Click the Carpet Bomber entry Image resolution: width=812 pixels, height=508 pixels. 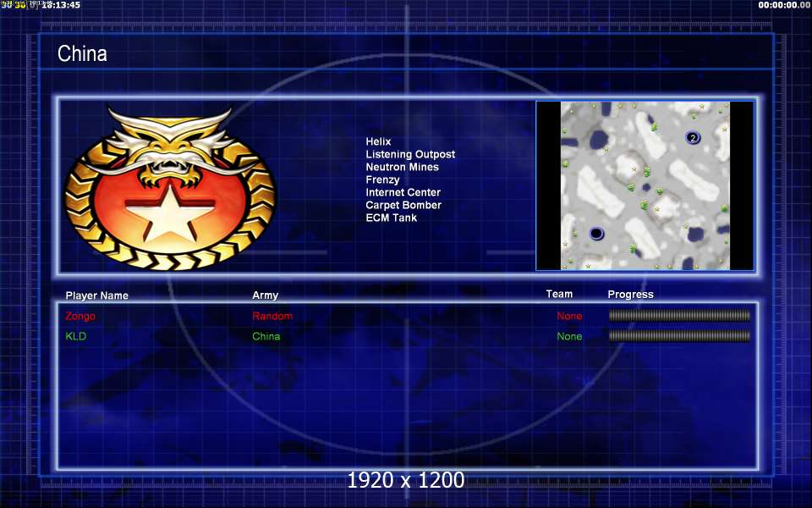coord(403,205)
